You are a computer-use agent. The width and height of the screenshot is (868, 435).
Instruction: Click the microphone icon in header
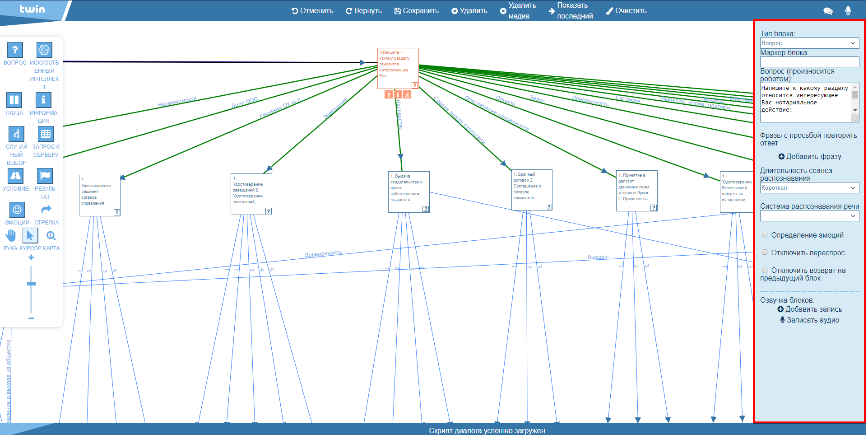point(848,11)
